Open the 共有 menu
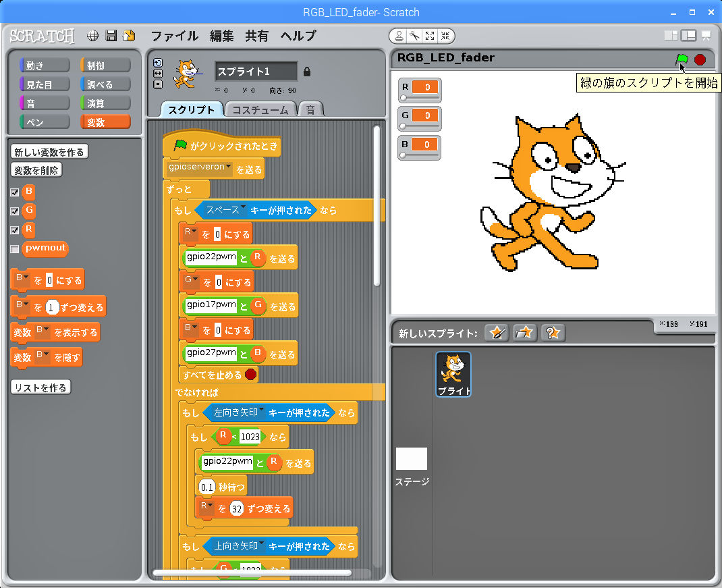 (x=257, y=36)
